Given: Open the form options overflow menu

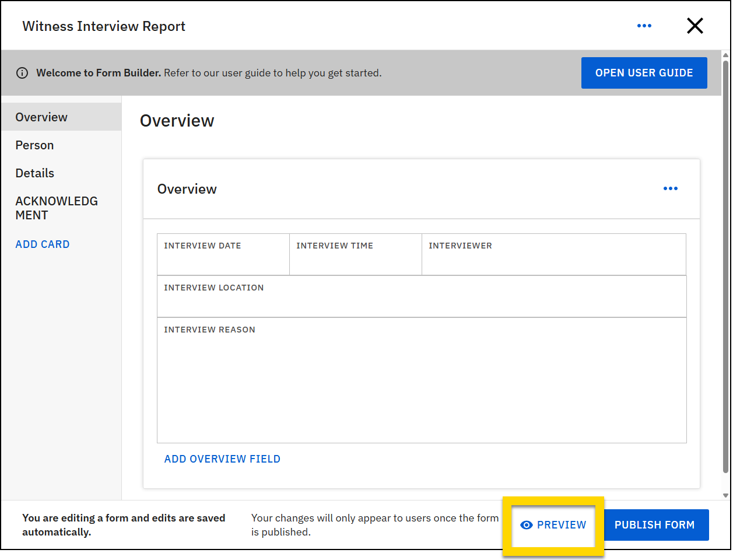Looking at the screenshot, I should click(x=644, y=25).
